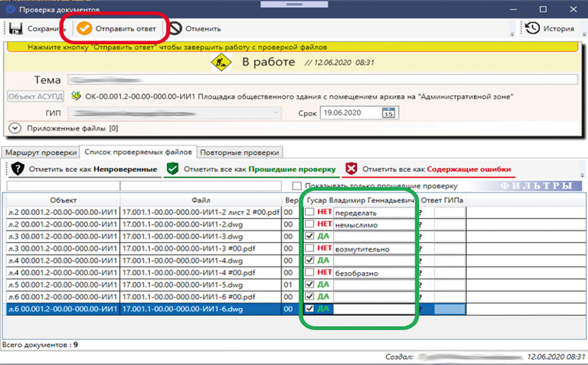Click red shield Mark all Containing errors
The height and width of the screenshot is (365, 588).
[351, 169]
